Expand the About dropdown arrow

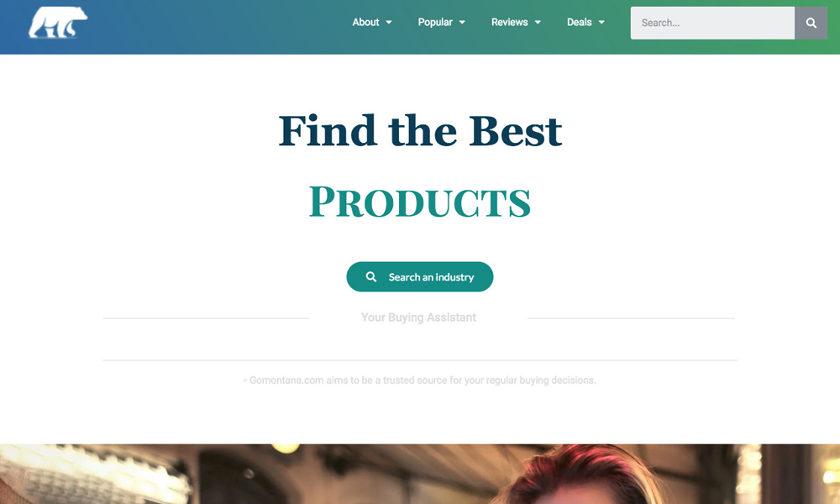pos(389,23)
